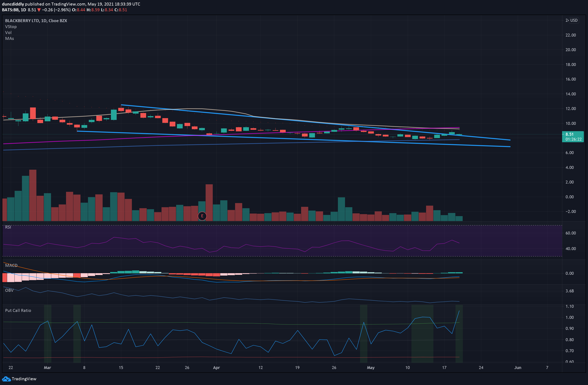This screenshot has width=588, height=385.
Task: Click the MACD pane label
Action: [x=11, y=265]
